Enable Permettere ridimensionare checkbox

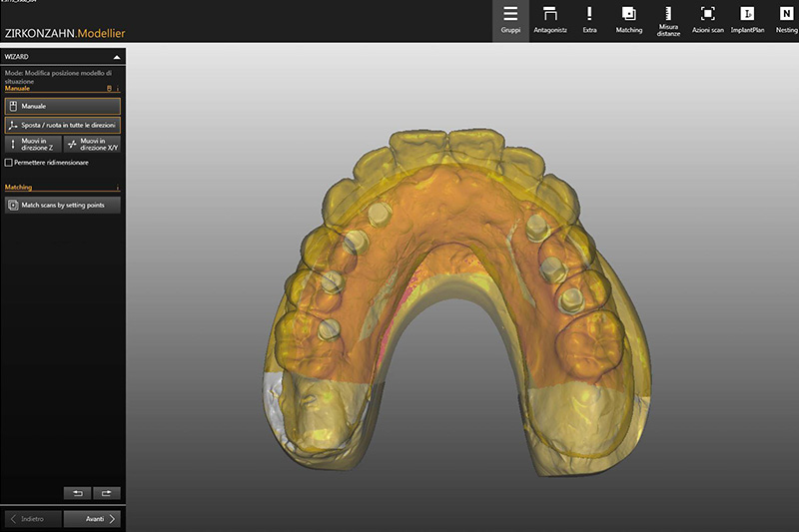coord(9,162)
